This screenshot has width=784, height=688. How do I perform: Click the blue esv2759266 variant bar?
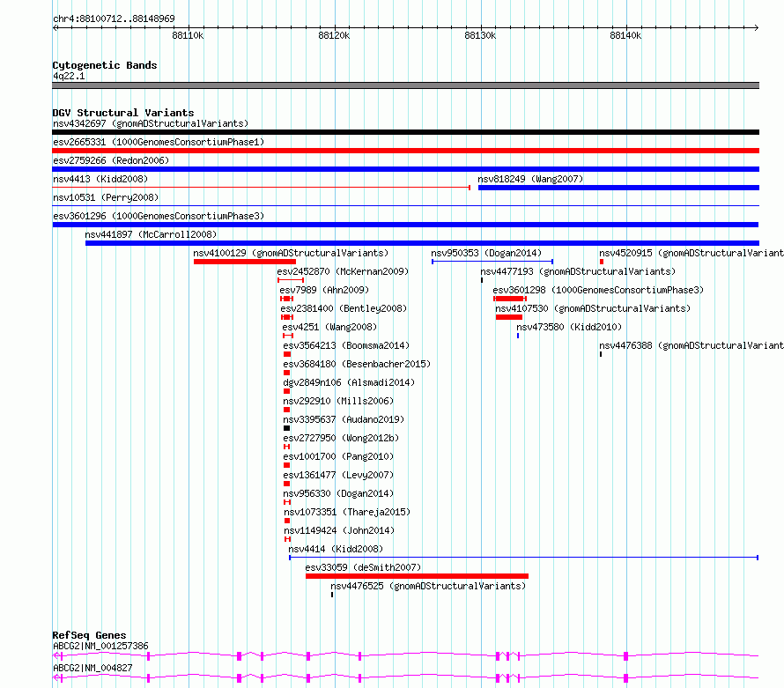point(405,169)
